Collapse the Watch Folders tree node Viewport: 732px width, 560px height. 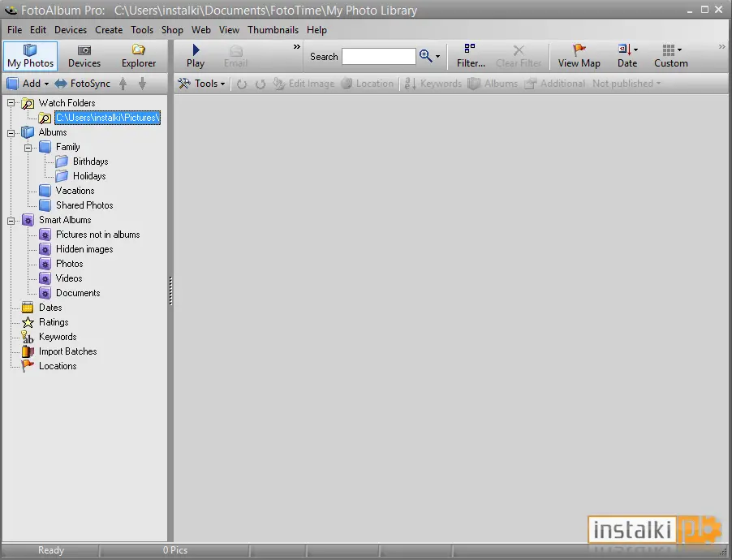[11, 103]
